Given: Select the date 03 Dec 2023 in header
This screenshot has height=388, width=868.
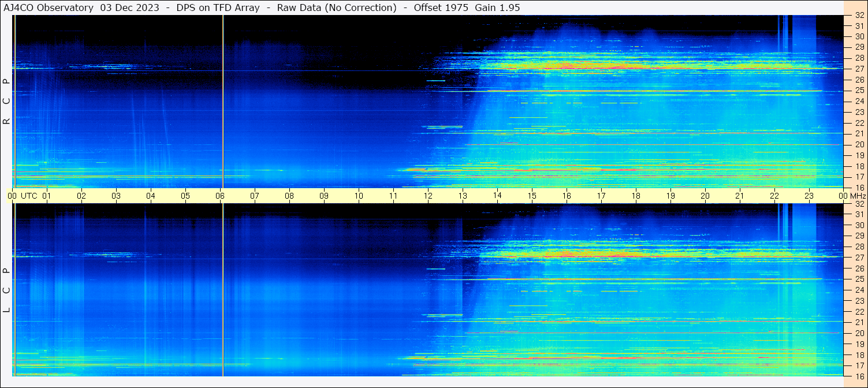Looking at the screenshot, I should pyautogui.click(x=130, y=8).
